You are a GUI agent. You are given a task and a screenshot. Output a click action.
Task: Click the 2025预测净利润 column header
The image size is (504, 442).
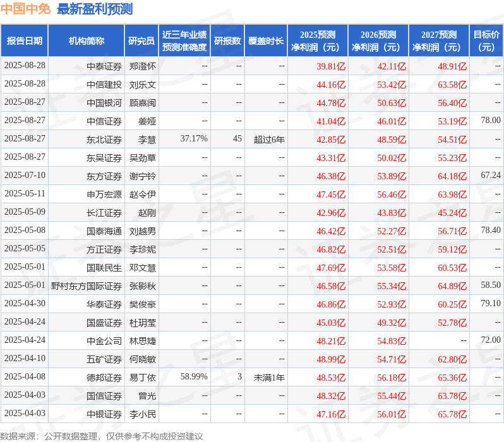pyautogui.click(x=318, y=41)
